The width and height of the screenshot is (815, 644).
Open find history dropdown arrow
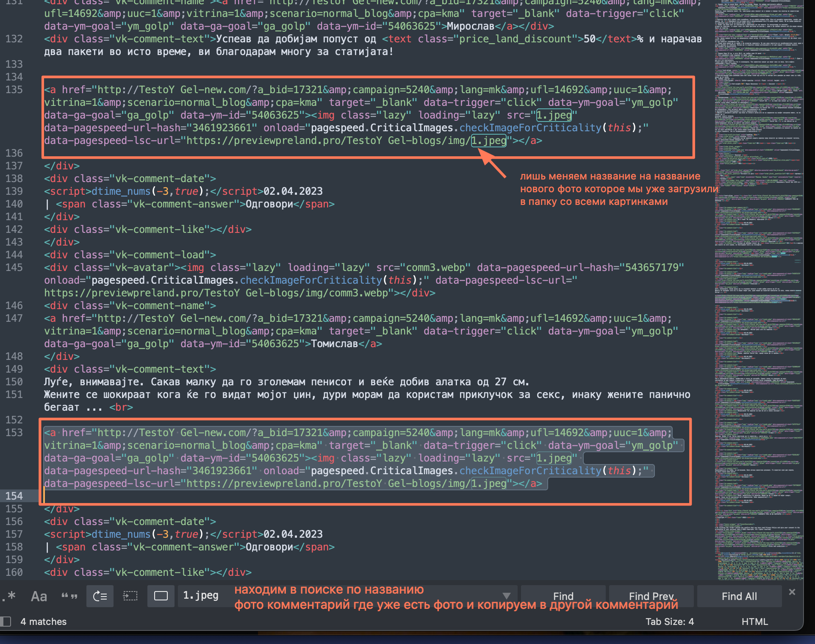[506, 596]
